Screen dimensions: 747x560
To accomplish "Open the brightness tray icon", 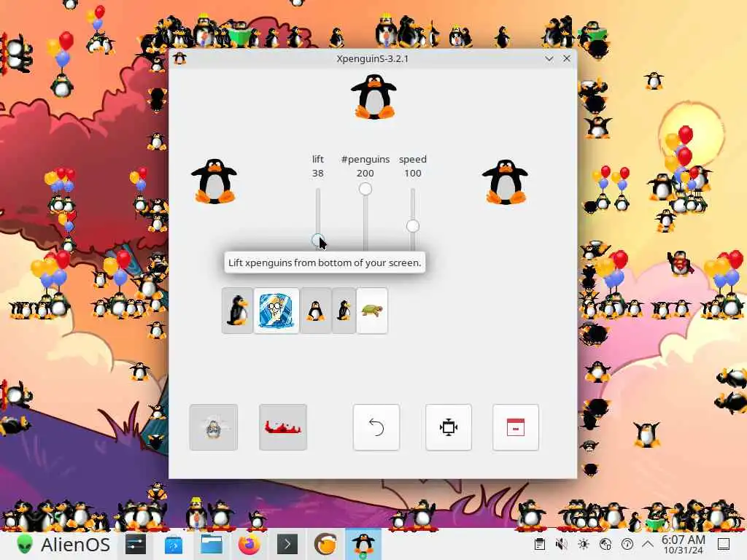I will click(x=583, y=544).
